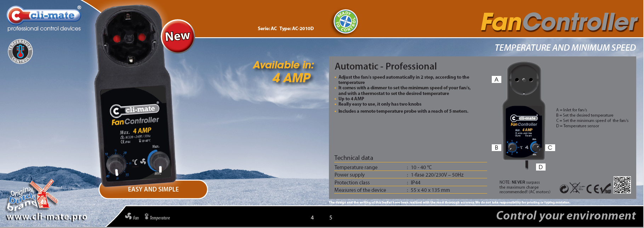
Task: Click the °C symbol on large device
Action: pos(135,162)
